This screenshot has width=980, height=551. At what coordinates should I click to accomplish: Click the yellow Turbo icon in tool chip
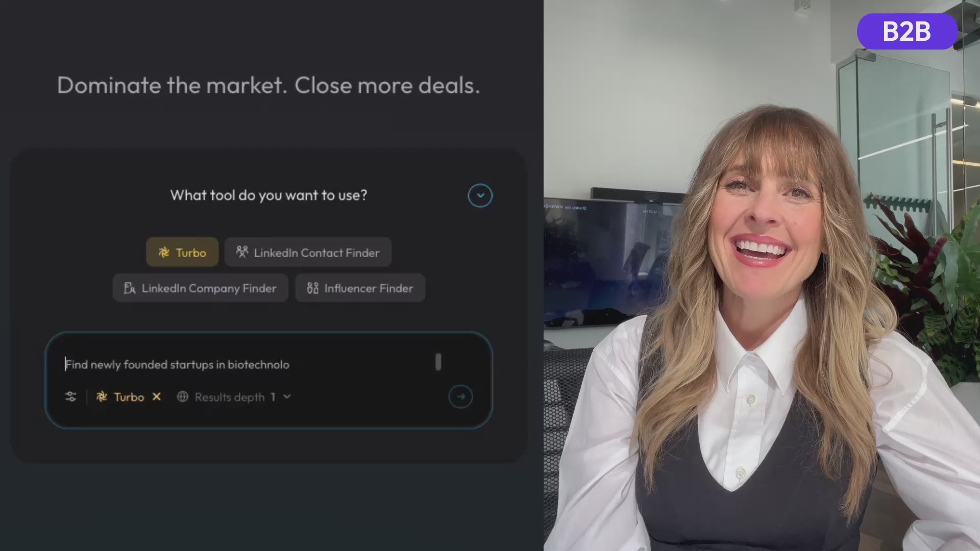click(x=164, y=252)
